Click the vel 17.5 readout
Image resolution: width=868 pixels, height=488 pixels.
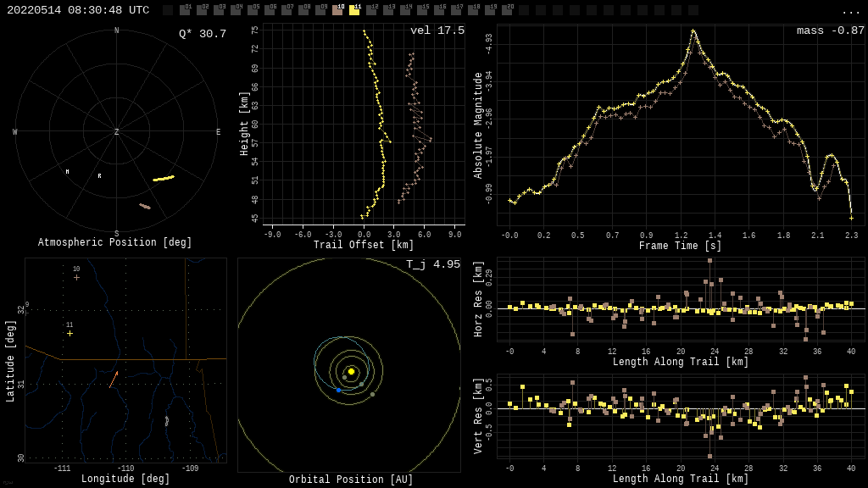(x=437, y=30)
